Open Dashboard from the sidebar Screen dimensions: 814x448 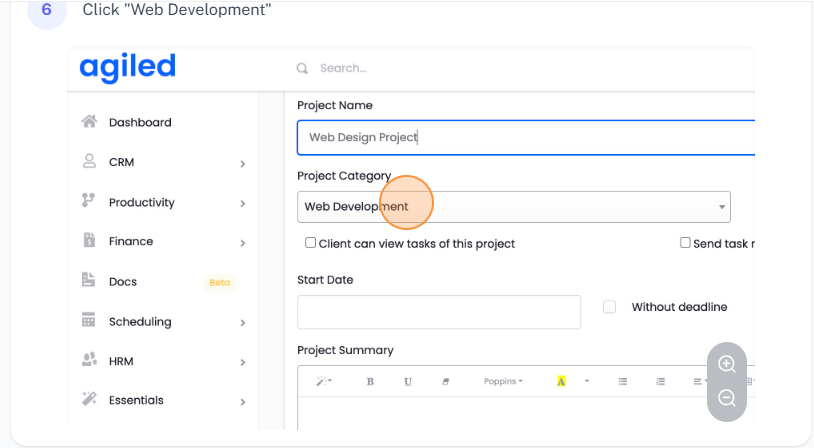(140, 122)
